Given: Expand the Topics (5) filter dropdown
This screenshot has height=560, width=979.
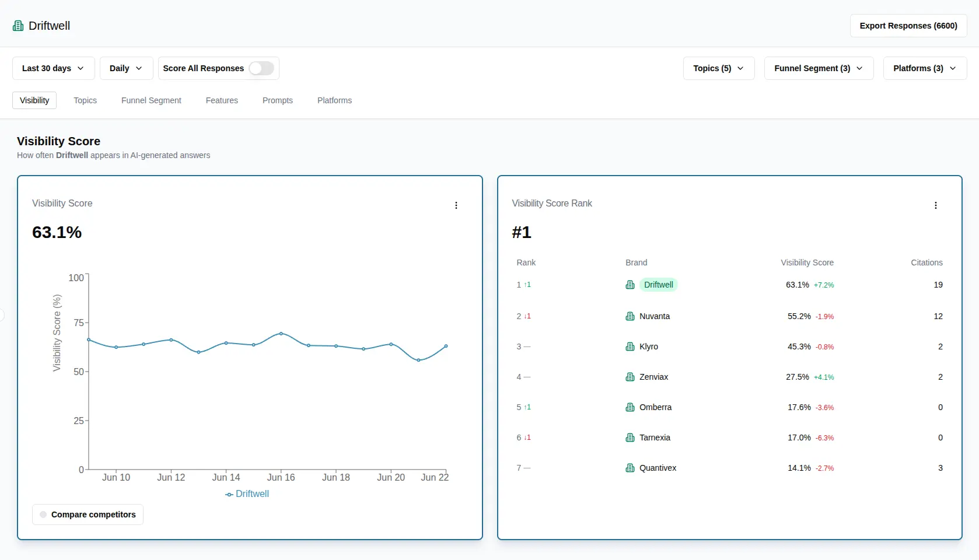Looking at the screenshot, I should [718, 68].
